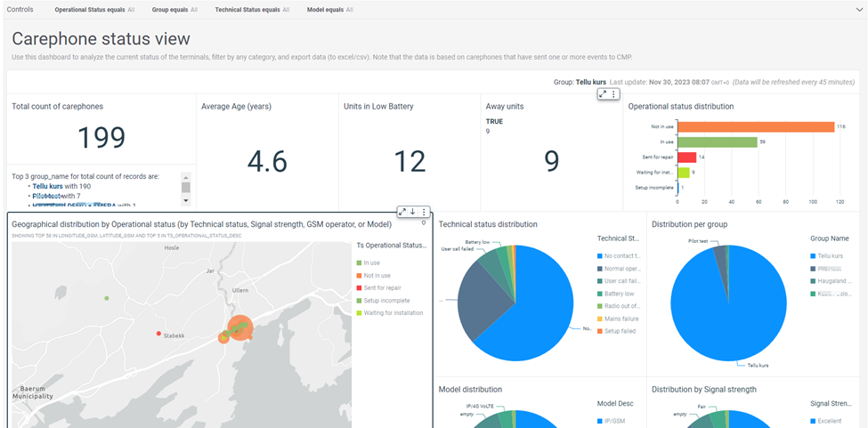Select No contact legend entry in Technical status
868x428 pixels.
(619, 256)
